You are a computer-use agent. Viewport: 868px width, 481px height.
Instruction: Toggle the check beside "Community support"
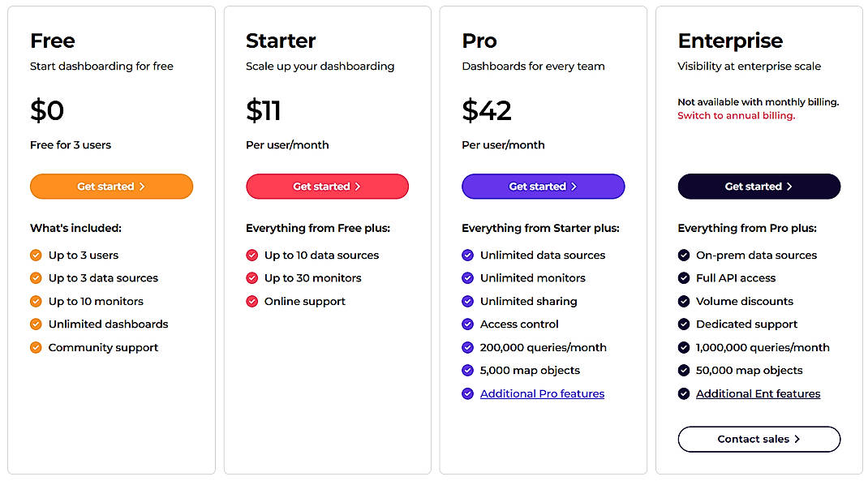36,347
